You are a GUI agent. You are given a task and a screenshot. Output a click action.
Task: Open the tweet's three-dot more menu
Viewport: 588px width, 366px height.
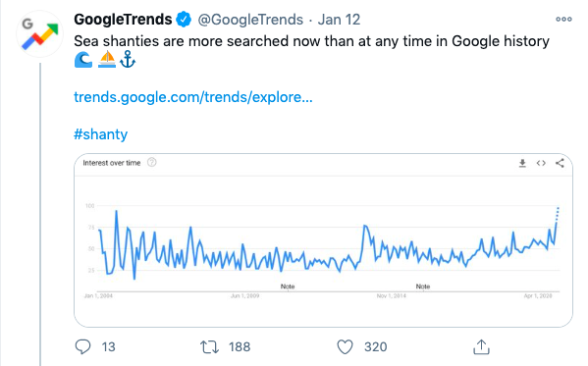click(563, 19)
